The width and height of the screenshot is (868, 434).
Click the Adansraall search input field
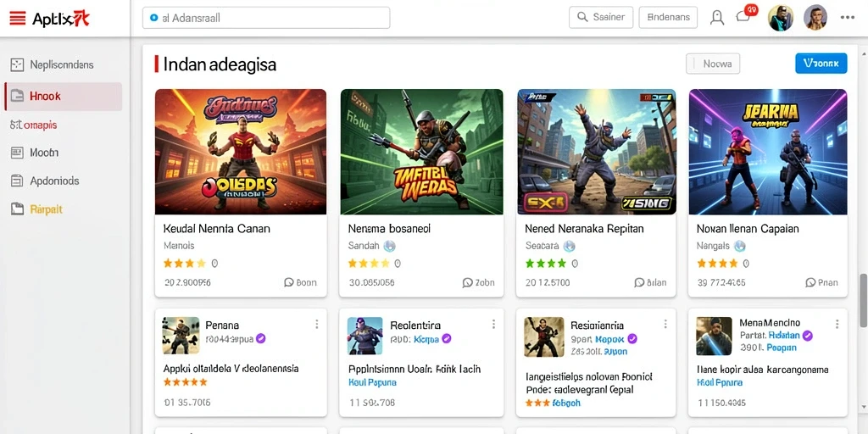266,18
